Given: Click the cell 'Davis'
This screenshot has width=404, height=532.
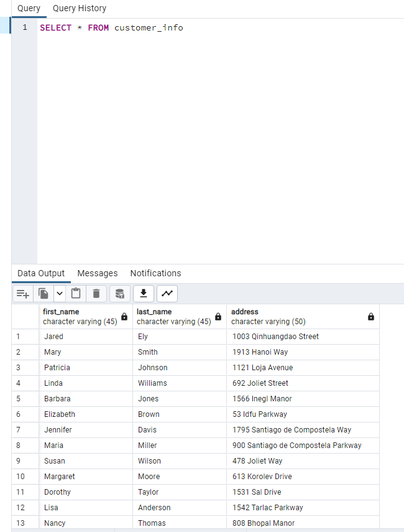Looking at the screenshot, I should [x=180, y=430].
